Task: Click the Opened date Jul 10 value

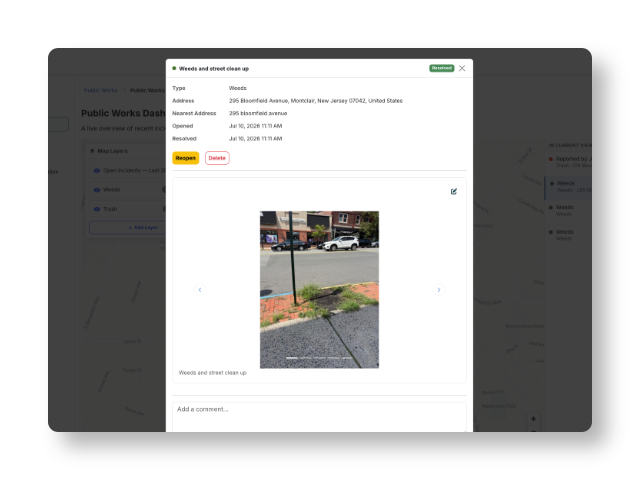Action: 256,126
